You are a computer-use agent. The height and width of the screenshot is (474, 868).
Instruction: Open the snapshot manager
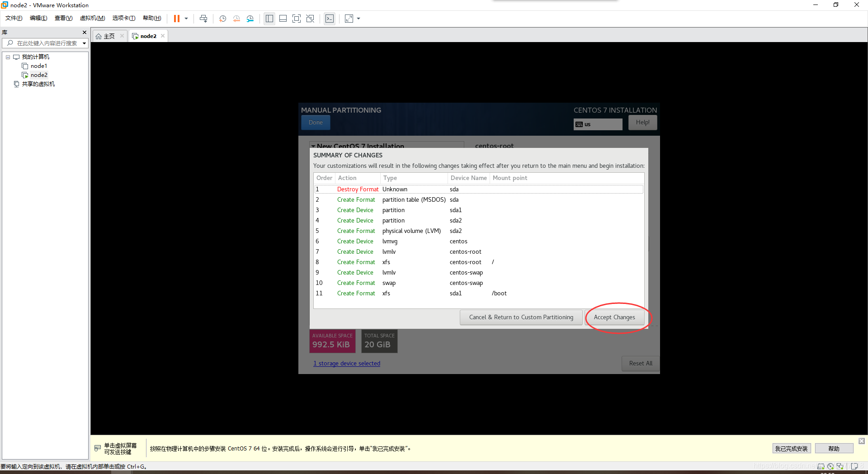(x=250, y=19)
